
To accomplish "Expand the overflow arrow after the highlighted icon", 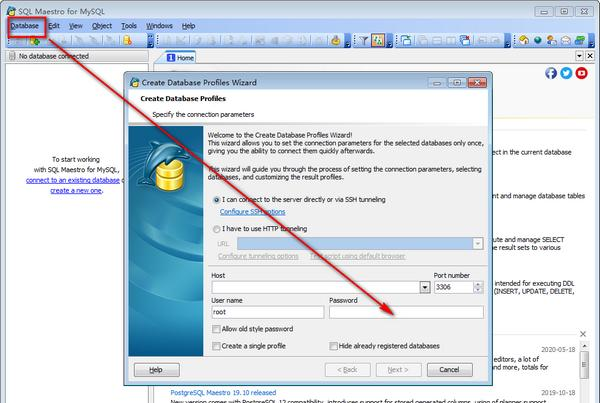I will pyautogui.click(x=390, y=41).
